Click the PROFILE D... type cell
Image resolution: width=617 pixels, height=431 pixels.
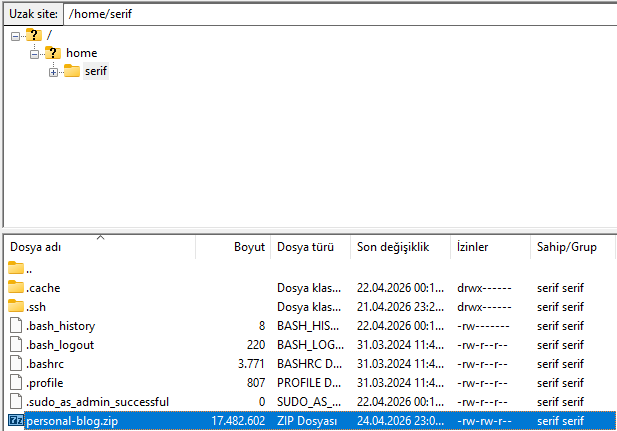coord(309,383)
